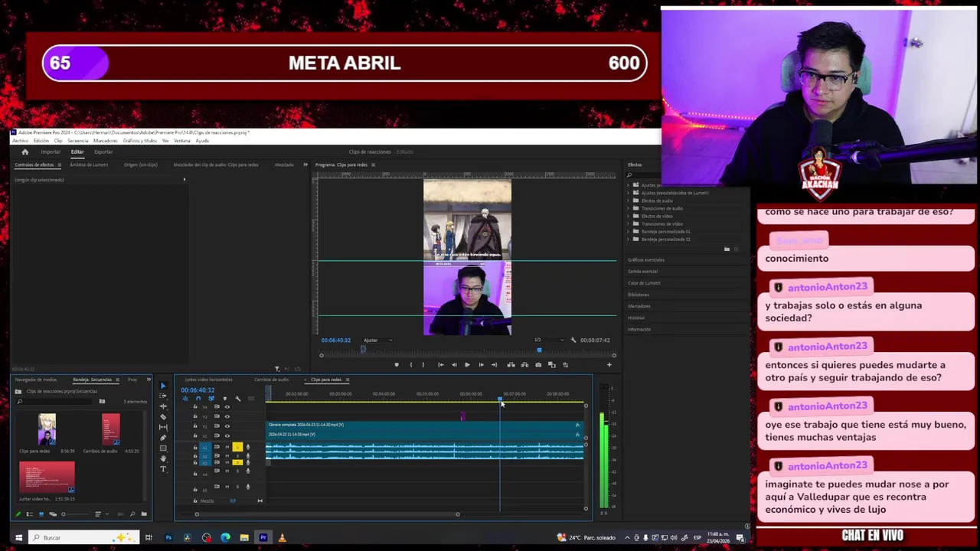
Task: Switch to Cambios de audio timeline tab
Action: [x=272, y=380]
